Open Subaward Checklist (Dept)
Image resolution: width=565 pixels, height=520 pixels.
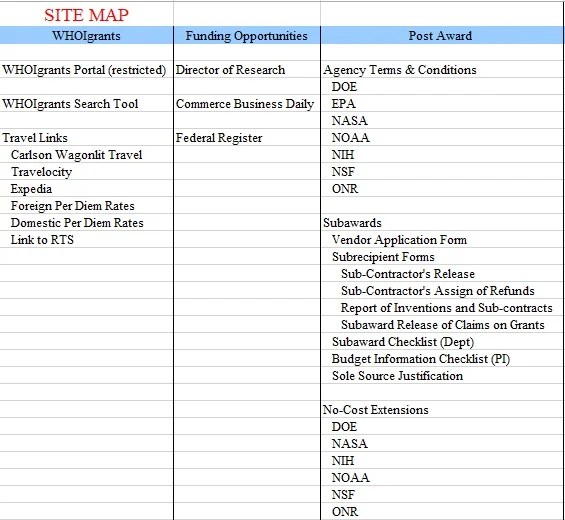[403, 342]
